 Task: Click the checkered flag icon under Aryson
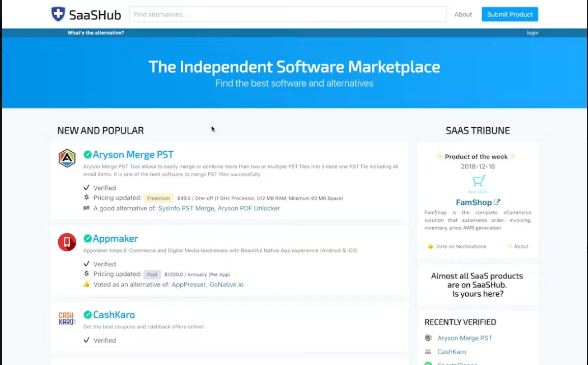[x=87, y=208]
